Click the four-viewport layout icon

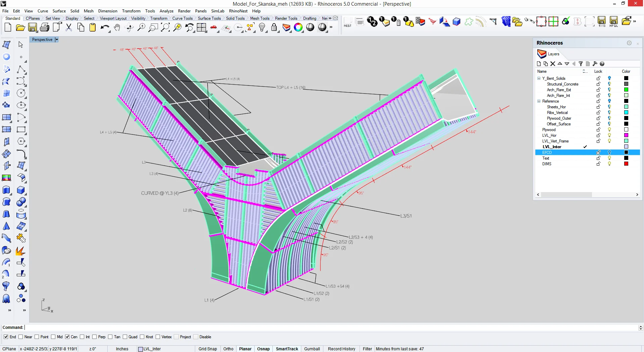point(202,27)
